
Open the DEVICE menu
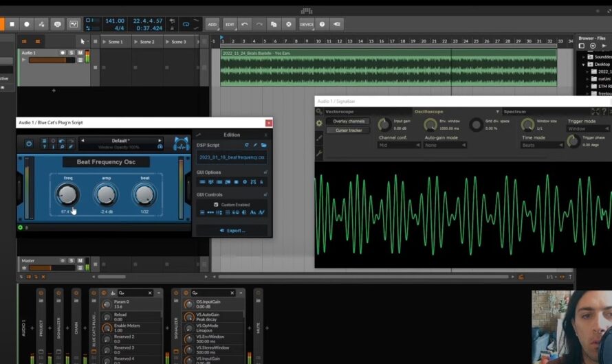tap(307, 24)
